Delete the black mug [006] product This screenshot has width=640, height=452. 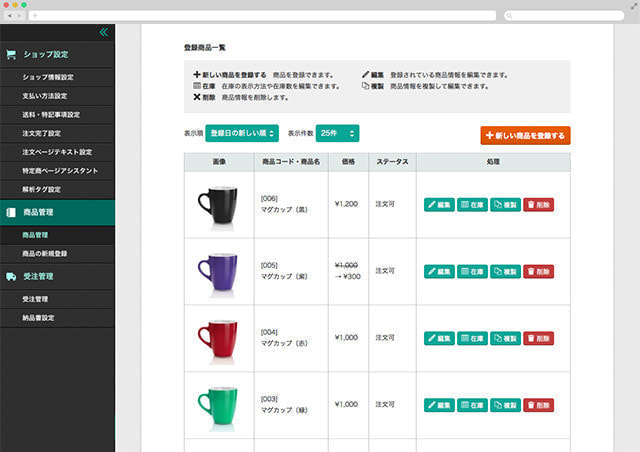point(538,204)
